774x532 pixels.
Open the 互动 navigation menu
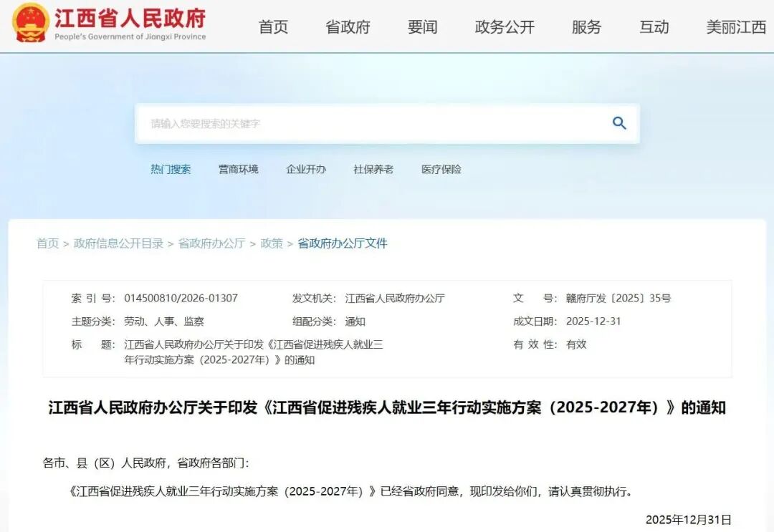pyautogui.click(x=653, y=27)
